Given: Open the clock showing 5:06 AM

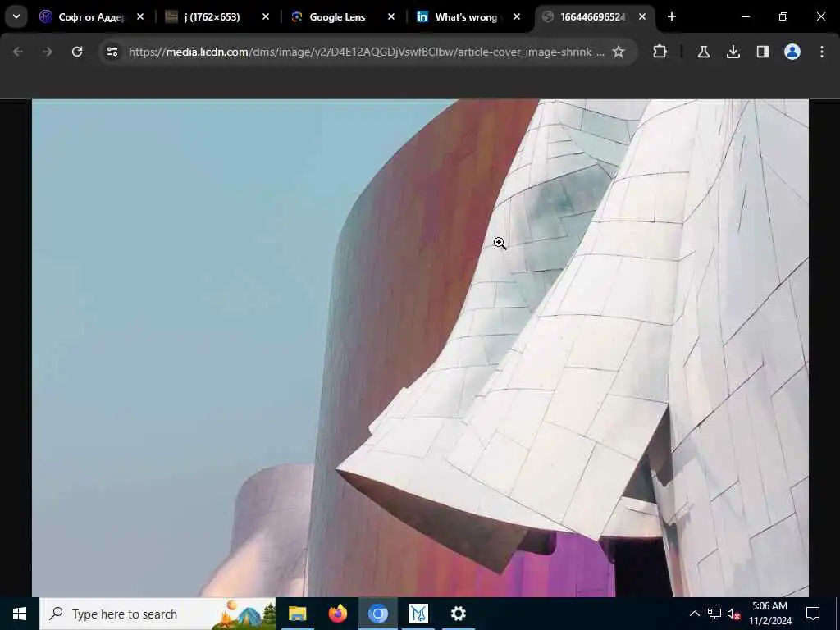Looking at the screenshot, I should [769, 614].
